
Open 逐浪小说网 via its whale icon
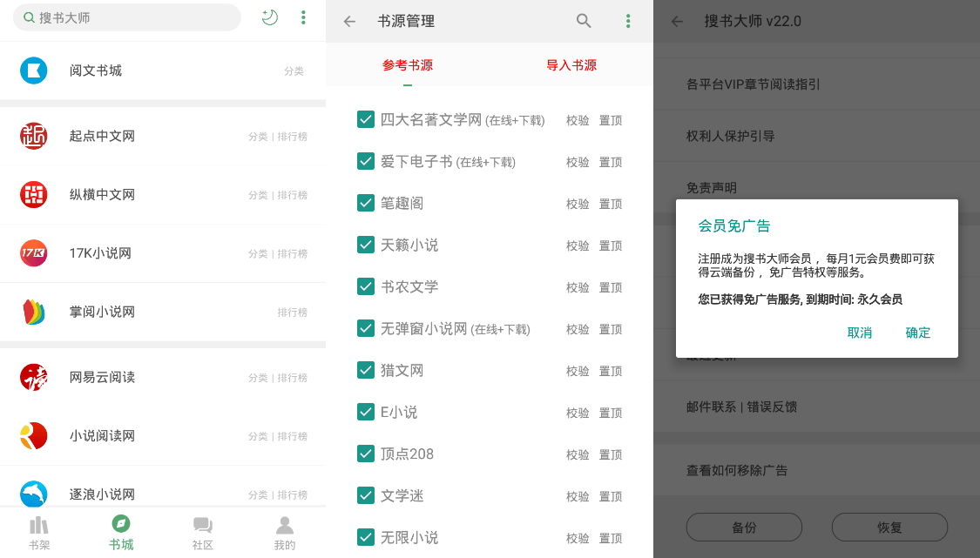(33, 494)
